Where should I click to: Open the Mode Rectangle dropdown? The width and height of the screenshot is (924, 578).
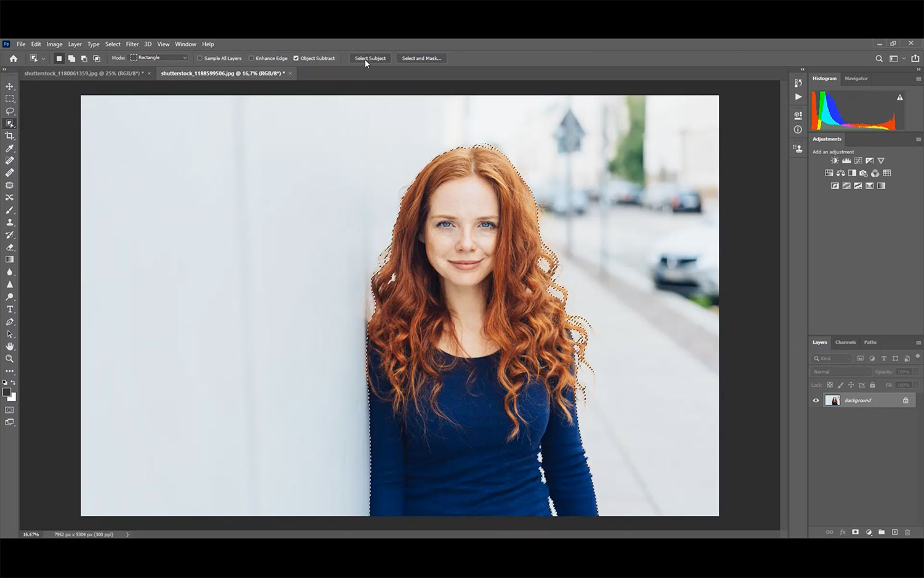pos(159,58)
